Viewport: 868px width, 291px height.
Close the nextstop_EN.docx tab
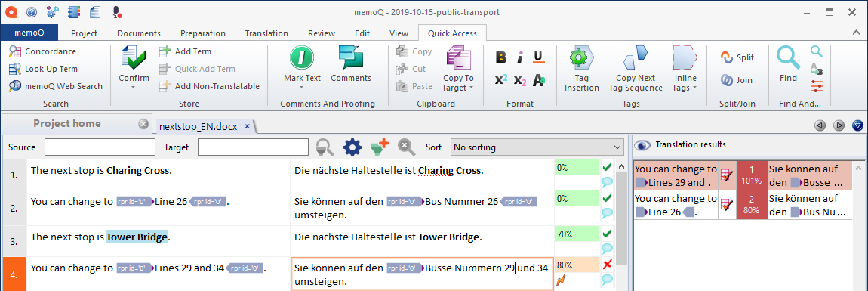248,126
